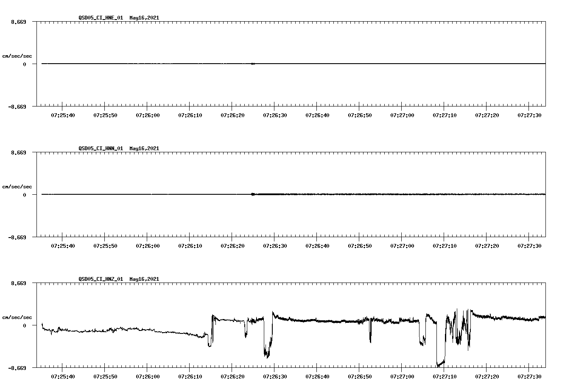The height and width of the screenshot is (392, 576).
Task: Click the event onset burst on HNN trace
Action: tap(253, 194)
